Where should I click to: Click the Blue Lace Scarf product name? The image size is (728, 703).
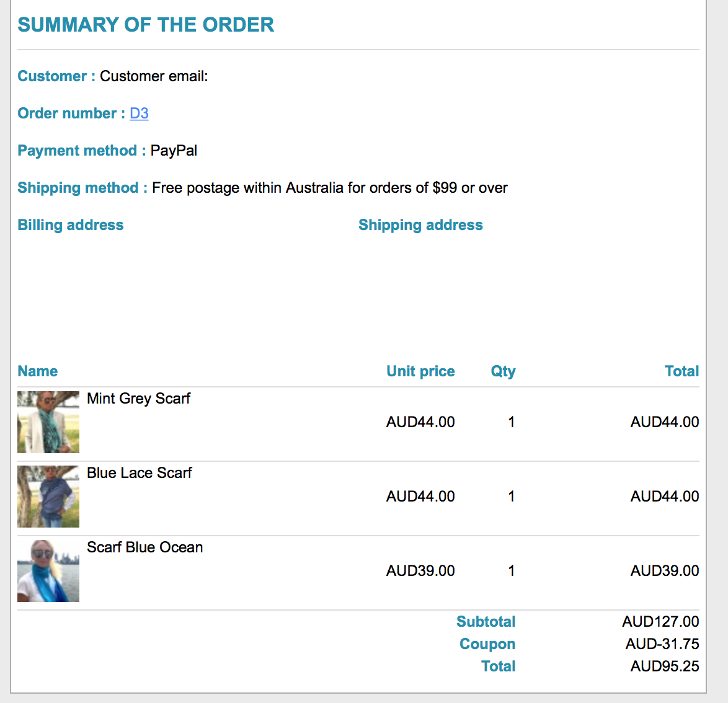tap(140, 473)
